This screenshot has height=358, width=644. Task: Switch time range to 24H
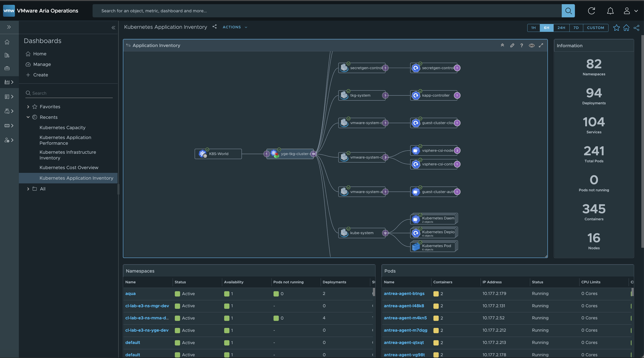pyautogui.click(x=561, y=28)
